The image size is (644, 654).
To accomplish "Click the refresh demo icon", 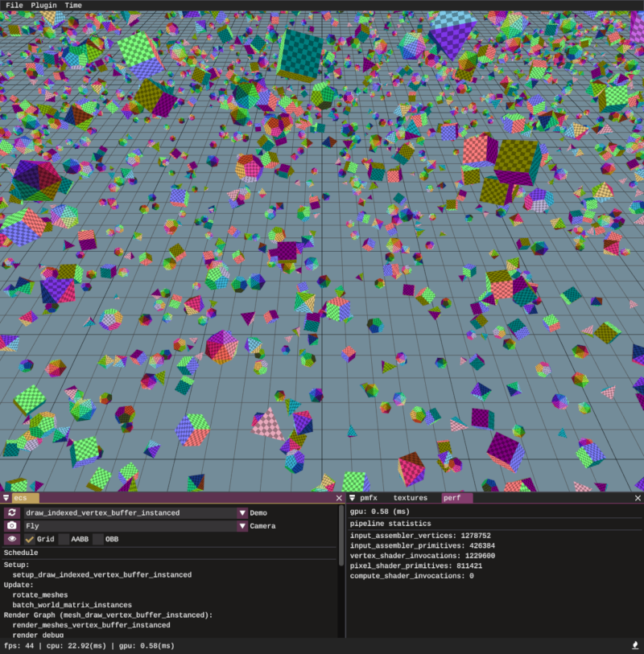I will pyautogui.click(x=12, y=512).
